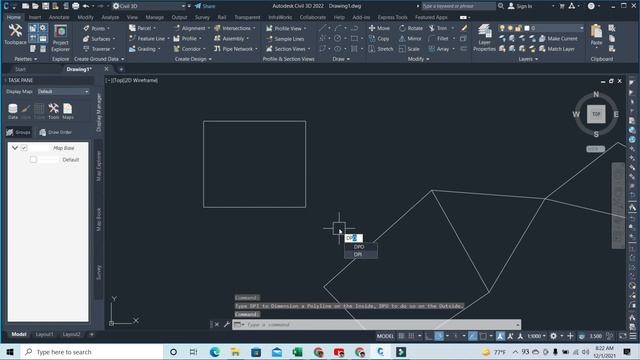The width and height of the screenshot is (640, 360).
Task: Select the Copy tool
Action: tap(379, 39)
